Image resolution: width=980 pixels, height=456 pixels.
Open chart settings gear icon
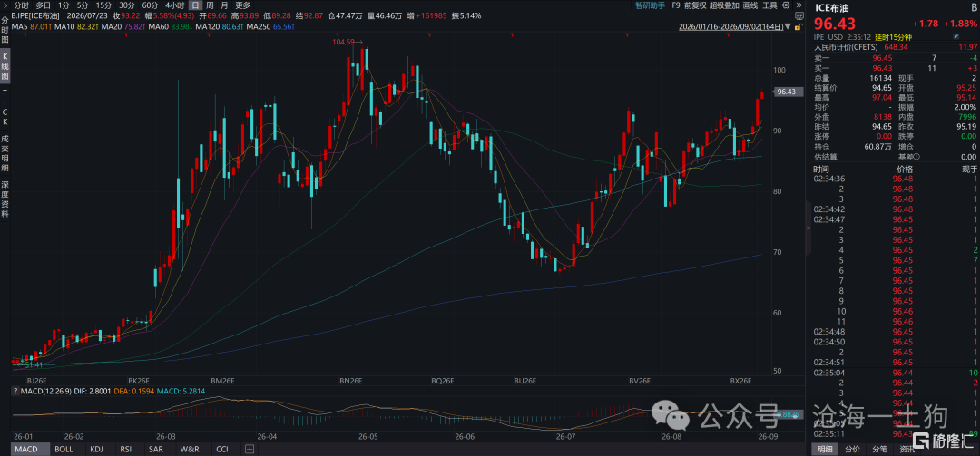tap(786, 5)
